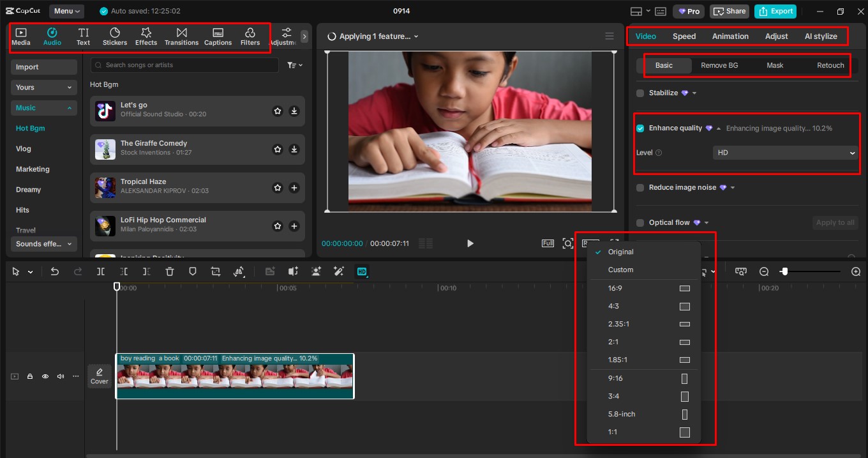This screenshot has height=458, width=868.
Task: Click the delete trash icon in timeline toolbar
Action: [170, 271]
